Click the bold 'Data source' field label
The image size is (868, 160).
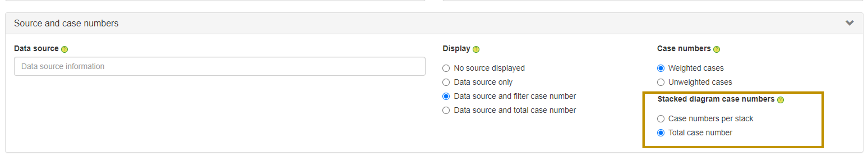tap(36, 49)
